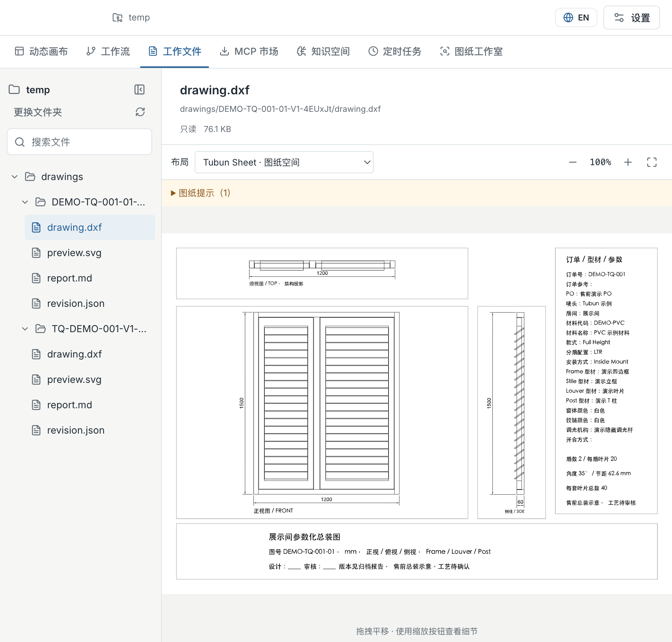Collapse the TQ-DEMO-001-V1 folder chevron
Viewport: 672px width, 642px height.
25,329
